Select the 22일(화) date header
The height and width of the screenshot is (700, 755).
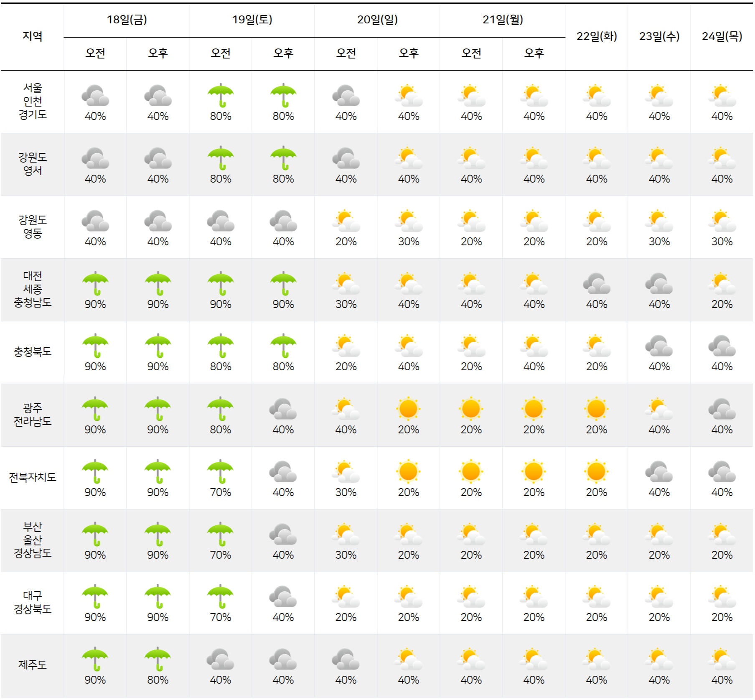point(597,36)
